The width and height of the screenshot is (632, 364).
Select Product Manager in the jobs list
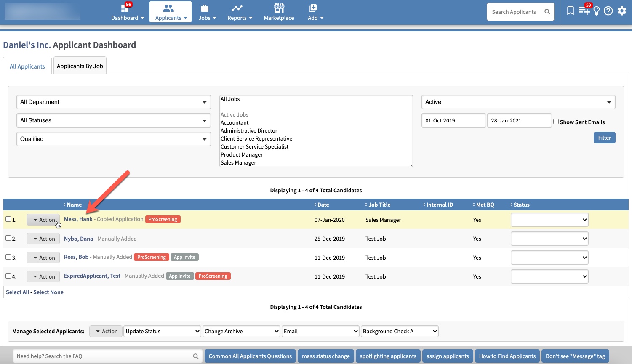tap(242, 155)
